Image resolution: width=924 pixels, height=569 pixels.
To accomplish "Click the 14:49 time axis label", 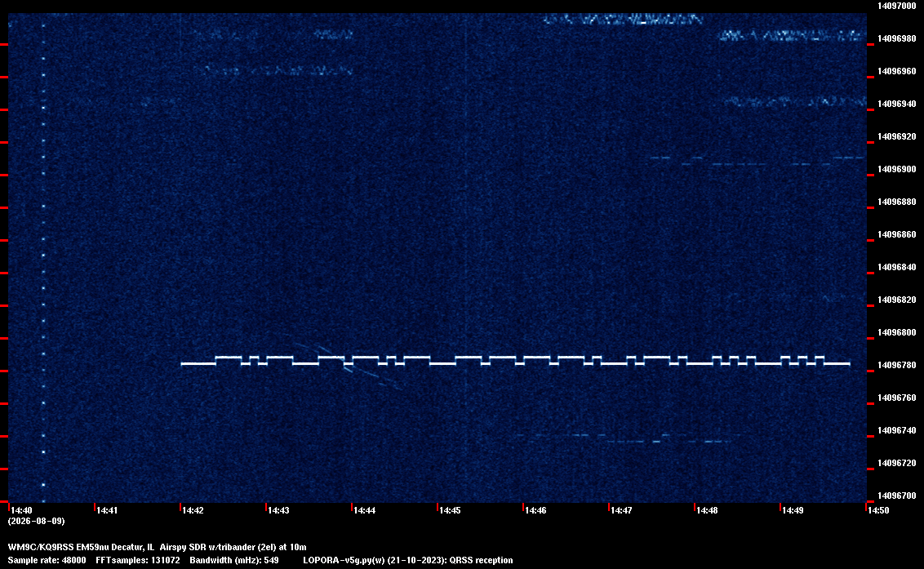I will pos(793,510).
